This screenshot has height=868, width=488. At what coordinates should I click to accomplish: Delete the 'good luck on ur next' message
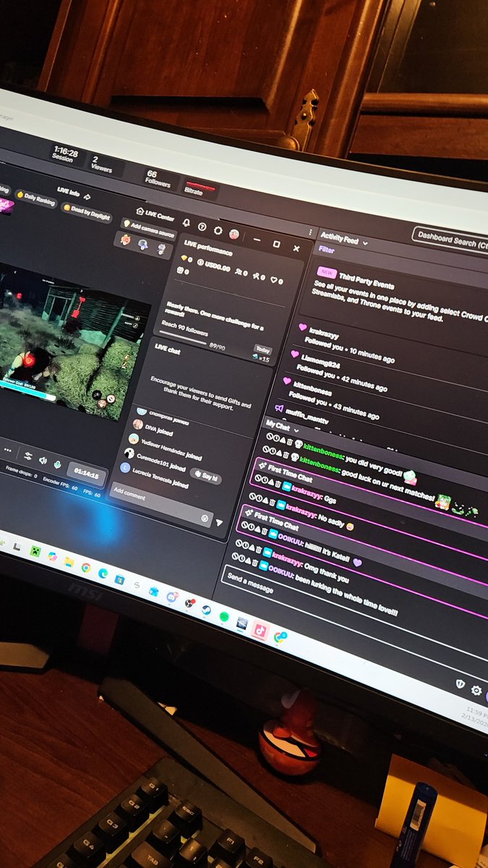click(286, 456)
